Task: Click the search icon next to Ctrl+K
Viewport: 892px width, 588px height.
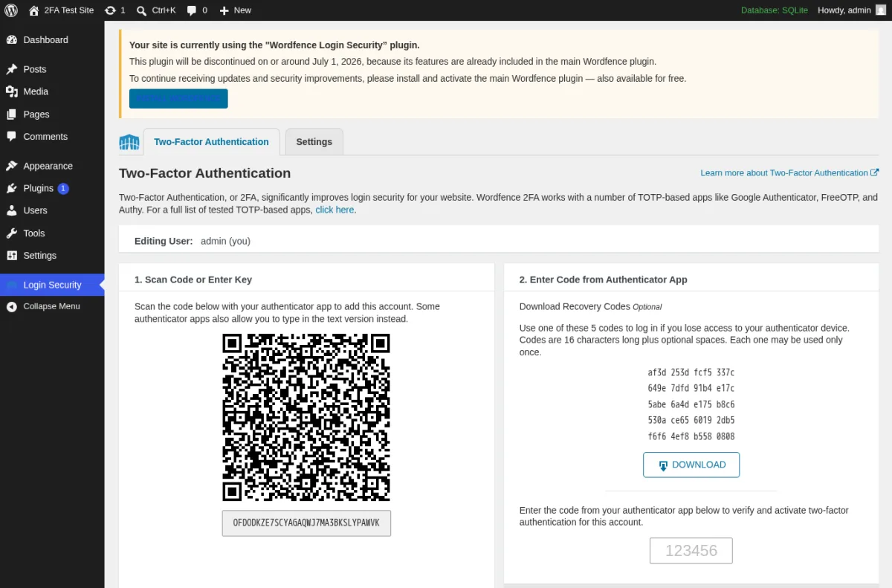Action: [142, 10]
